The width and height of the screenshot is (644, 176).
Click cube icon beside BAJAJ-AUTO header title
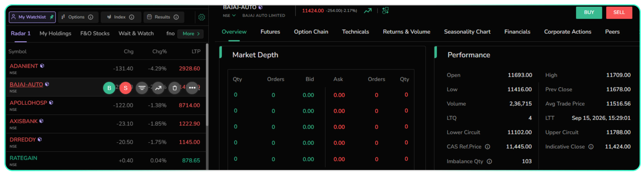pos(260,7)
